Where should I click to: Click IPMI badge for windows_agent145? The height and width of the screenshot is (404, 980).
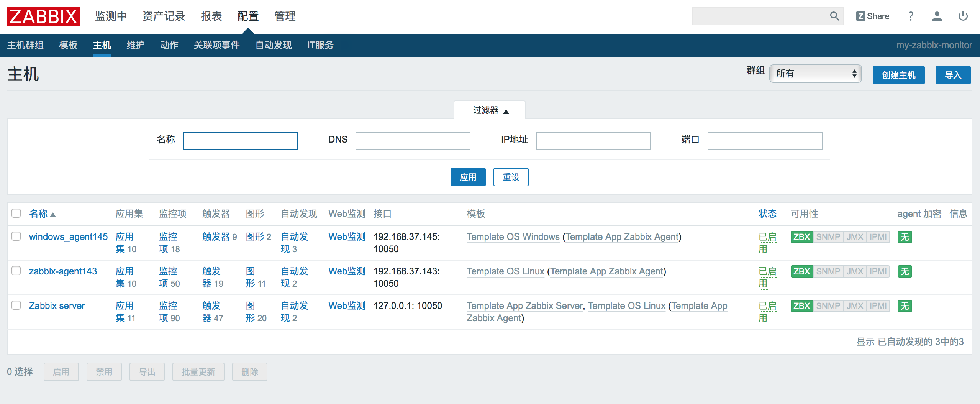tap(878, 237)
